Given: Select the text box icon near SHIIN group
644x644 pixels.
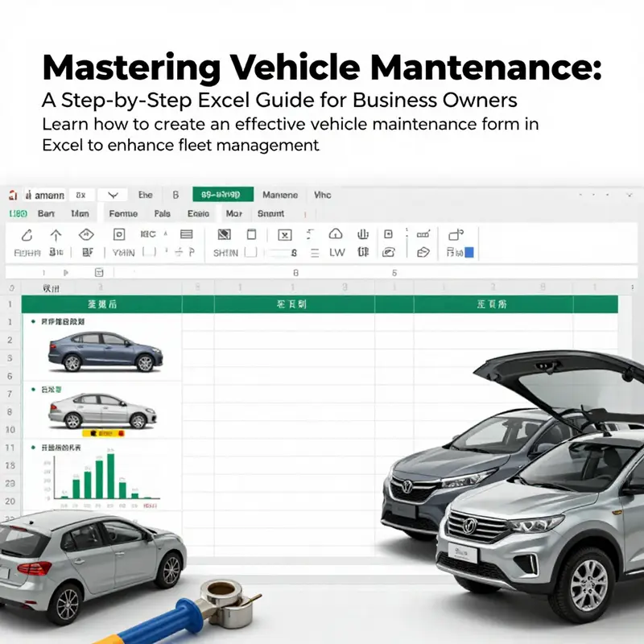Looking at the screenshot, I should click(251, 233).
